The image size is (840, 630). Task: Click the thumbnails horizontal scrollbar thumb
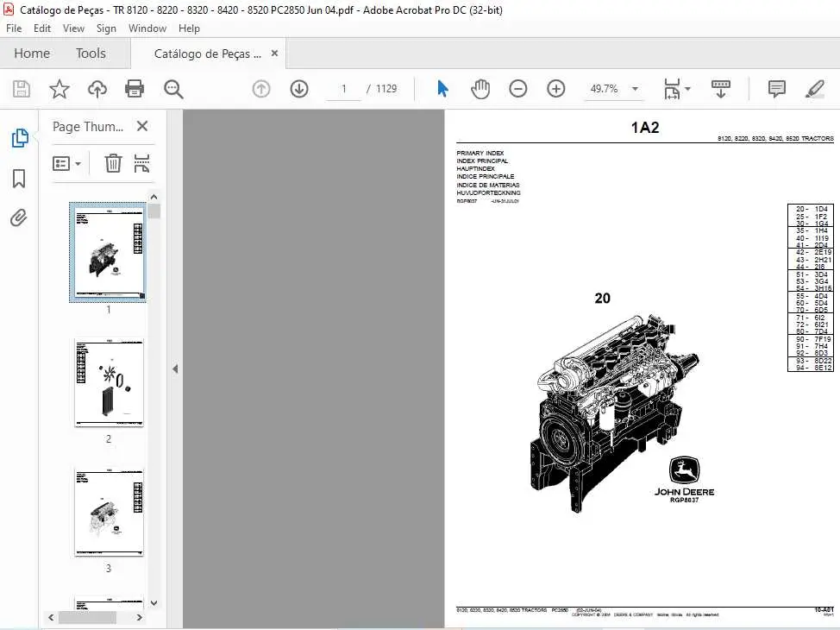(x=87, y=618)
